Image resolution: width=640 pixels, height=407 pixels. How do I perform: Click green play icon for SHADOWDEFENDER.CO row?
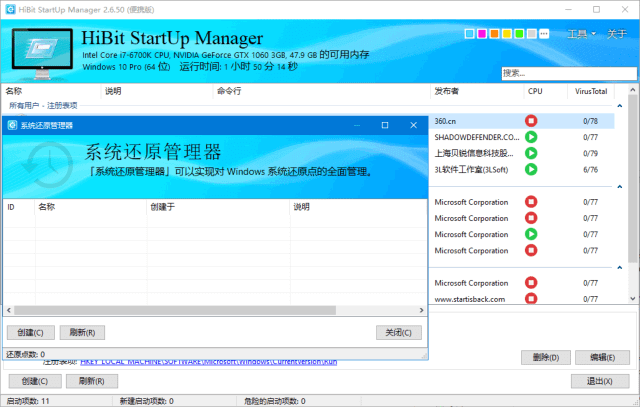(531, 137)
